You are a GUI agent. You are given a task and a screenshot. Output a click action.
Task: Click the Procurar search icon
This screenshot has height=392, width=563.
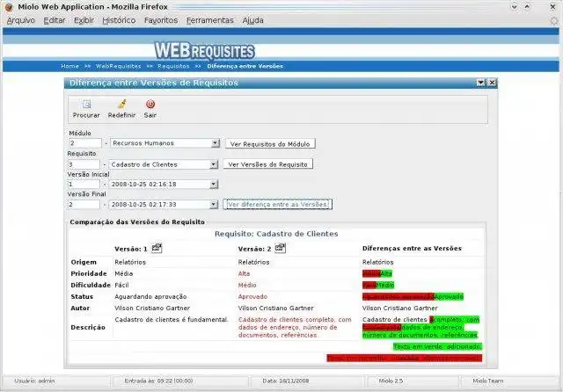click(x=86, y=105)
